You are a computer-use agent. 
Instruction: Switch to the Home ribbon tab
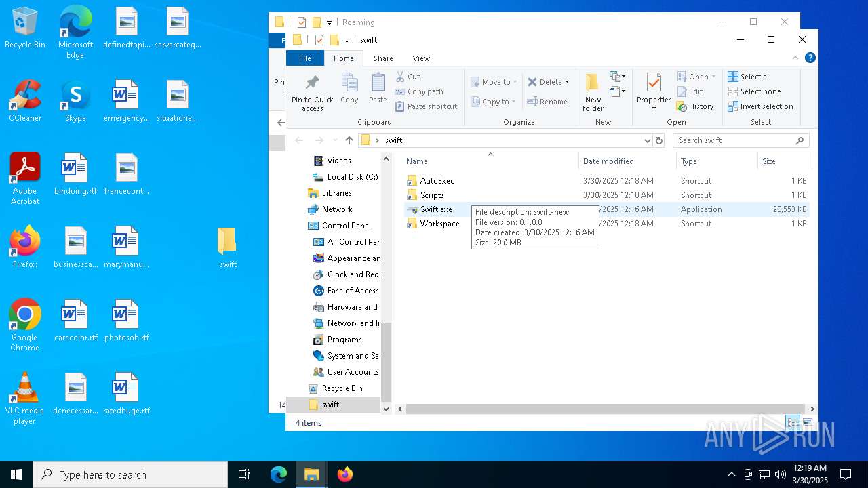(343, 58)
